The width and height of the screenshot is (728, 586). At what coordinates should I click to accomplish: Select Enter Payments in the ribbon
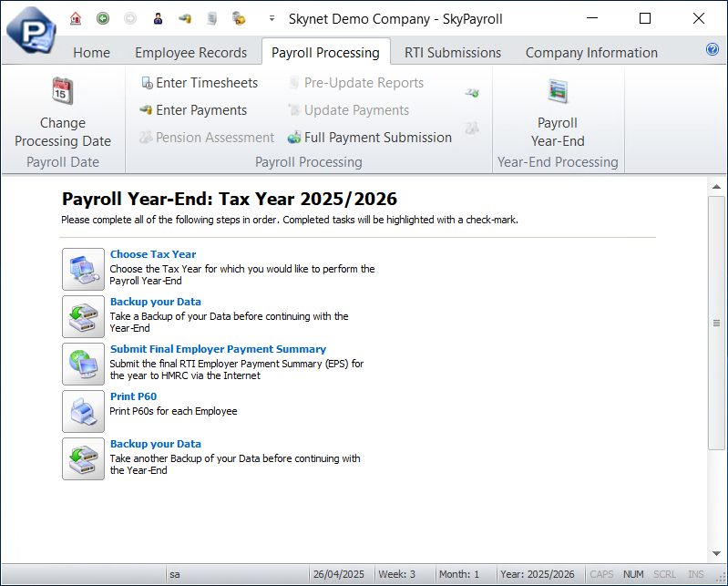(x=193, y=110)
